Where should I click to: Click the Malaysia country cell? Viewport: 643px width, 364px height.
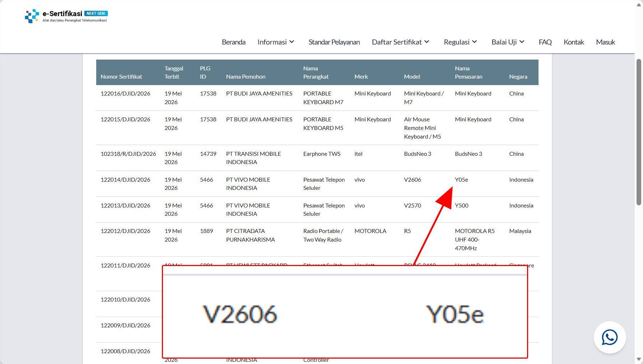coord(520,231)
